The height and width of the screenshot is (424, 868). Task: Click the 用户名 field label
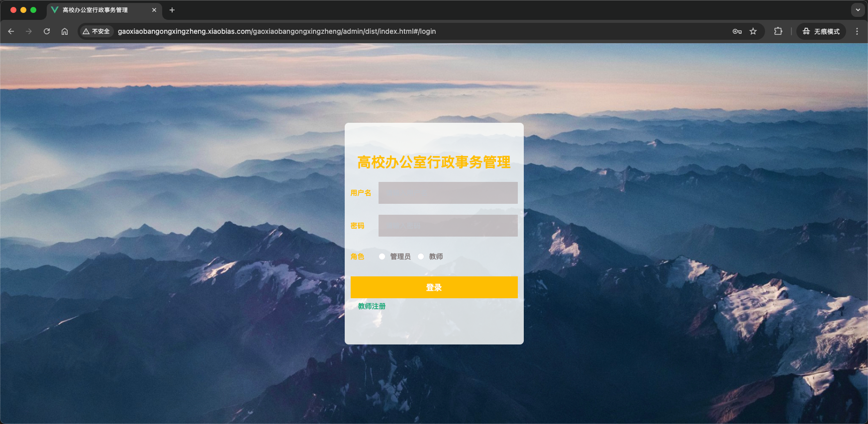pyautogui.click(x=361, y=193)
